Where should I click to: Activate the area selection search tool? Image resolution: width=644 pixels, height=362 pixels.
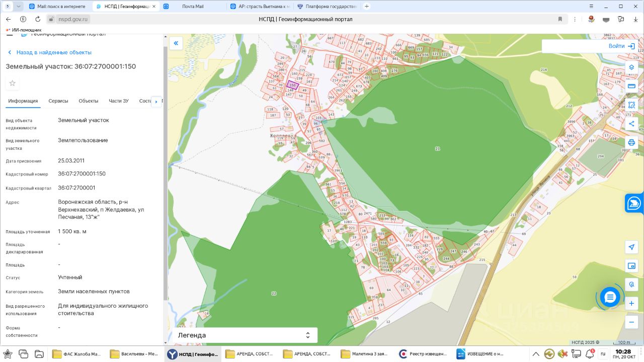point(631,105)
